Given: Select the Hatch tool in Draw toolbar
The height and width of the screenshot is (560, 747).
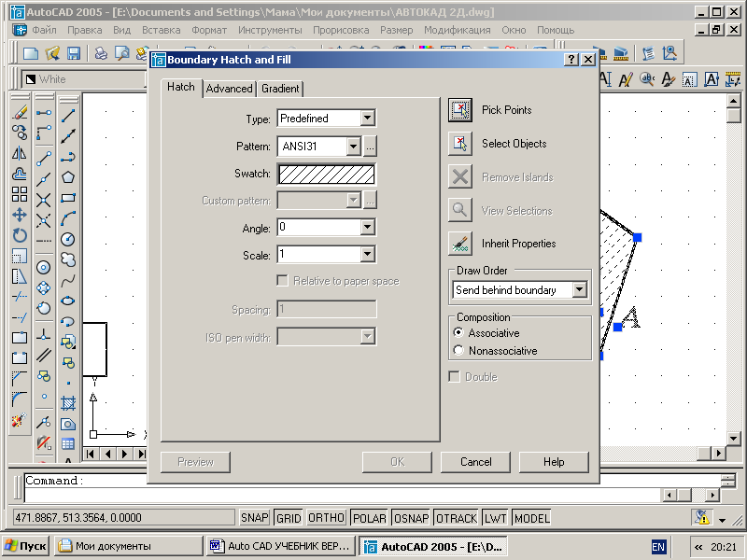Looking at the screenshot, I should [x=68, y=403].
